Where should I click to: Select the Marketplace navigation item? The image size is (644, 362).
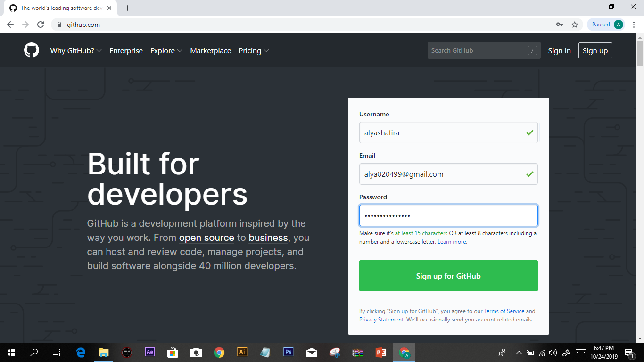(210, 50)
